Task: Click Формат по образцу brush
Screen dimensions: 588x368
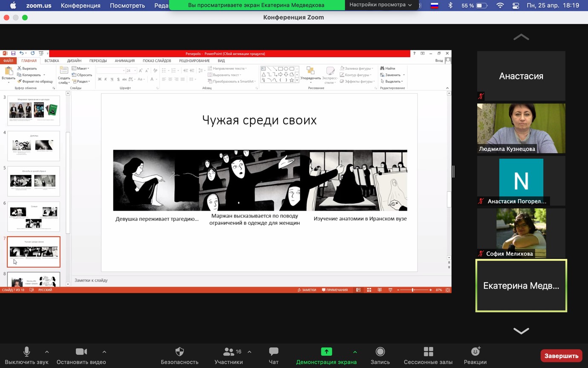Action: 19,81
